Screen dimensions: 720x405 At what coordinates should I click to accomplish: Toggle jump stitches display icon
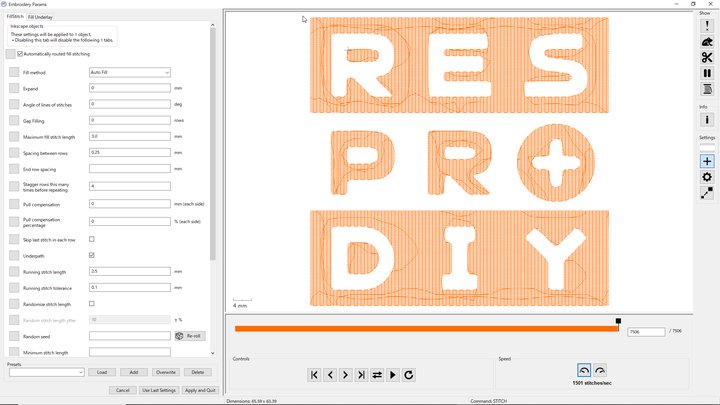[707, 42]
